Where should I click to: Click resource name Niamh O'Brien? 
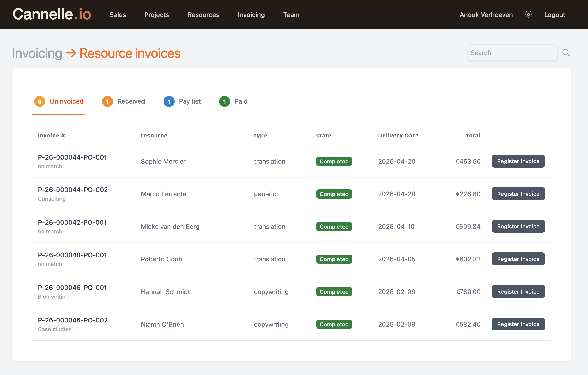(x=162, y=324)
